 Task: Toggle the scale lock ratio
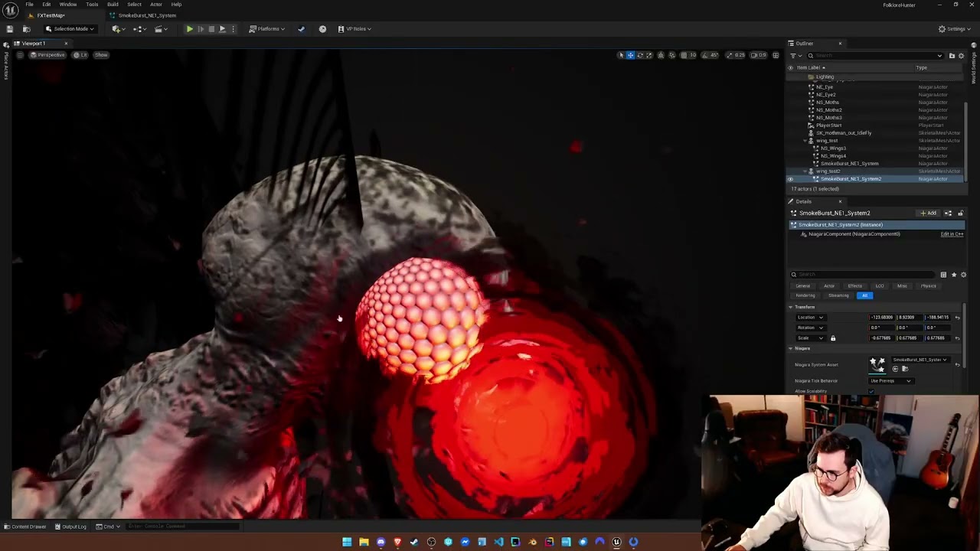[x=833, y=338]
